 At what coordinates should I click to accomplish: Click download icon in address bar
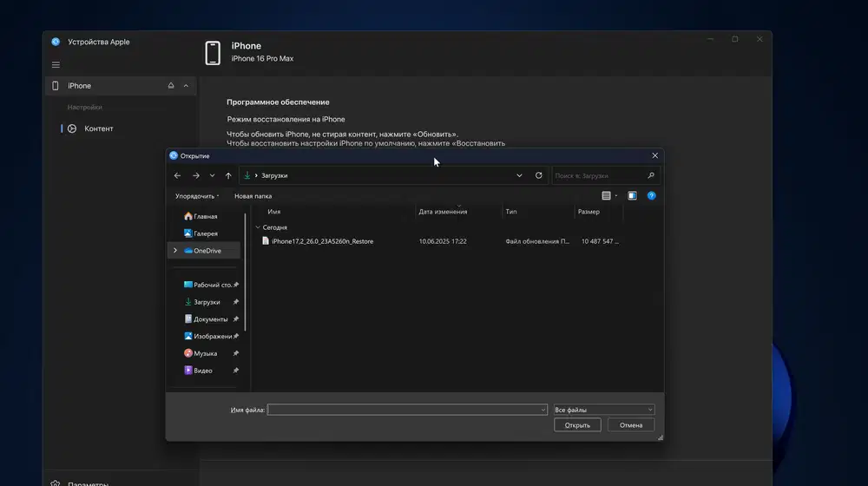click(x=247, y=175)
